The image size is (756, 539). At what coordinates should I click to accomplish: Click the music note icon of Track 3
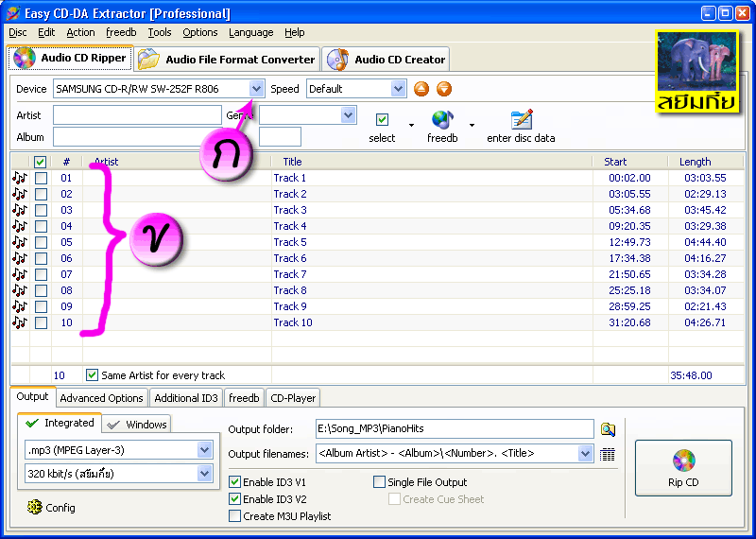coord(20,210)
